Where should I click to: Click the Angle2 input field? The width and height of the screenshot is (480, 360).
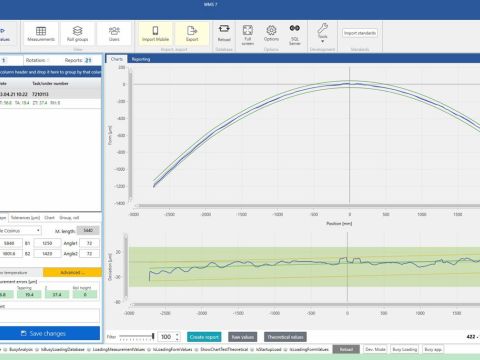coord(89,254)
